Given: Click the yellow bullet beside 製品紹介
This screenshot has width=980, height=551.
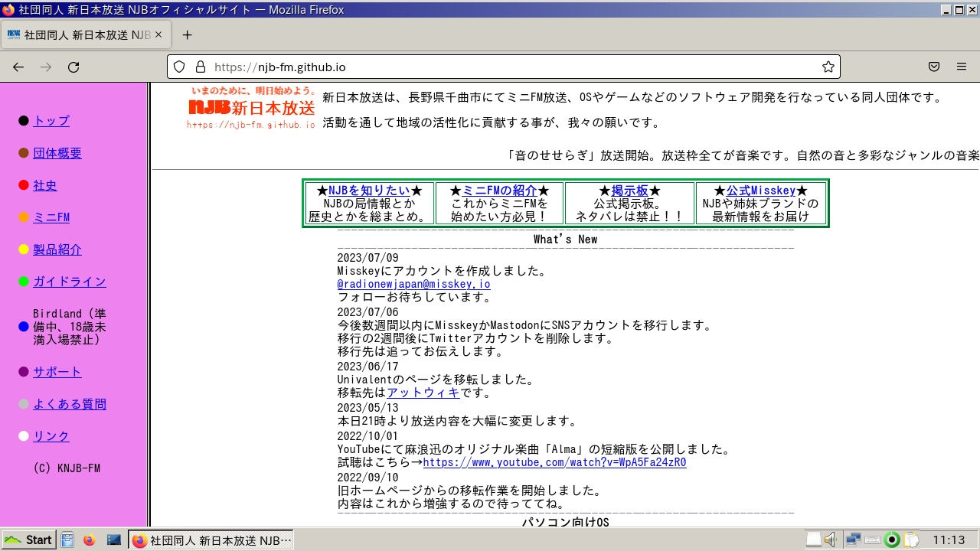Looking at the screenshot, I should pyautogui.click(x=24, y=249).
